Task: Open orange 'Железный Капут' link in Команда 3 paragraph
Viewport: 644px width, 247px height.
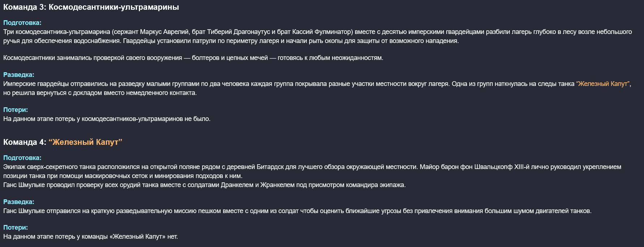Action: [603, 84]
